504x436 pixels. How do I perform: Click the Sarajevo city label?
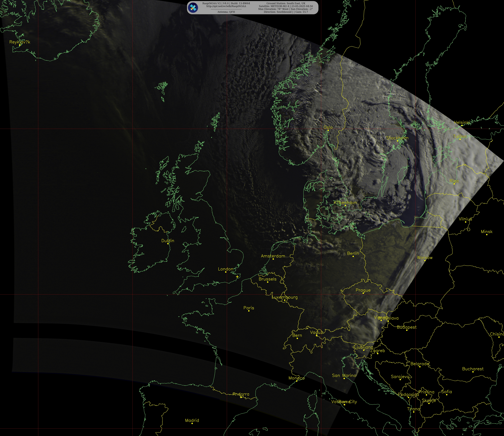click(x=400, y=377)
